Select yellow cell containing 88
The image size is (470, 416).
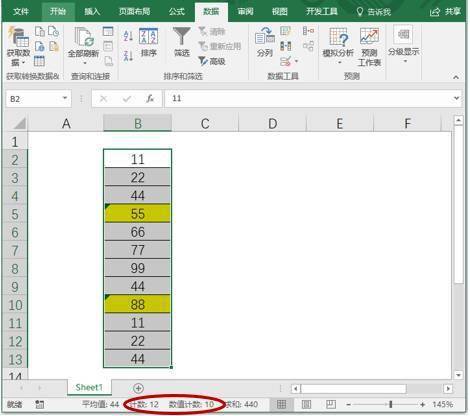(137, 304)
